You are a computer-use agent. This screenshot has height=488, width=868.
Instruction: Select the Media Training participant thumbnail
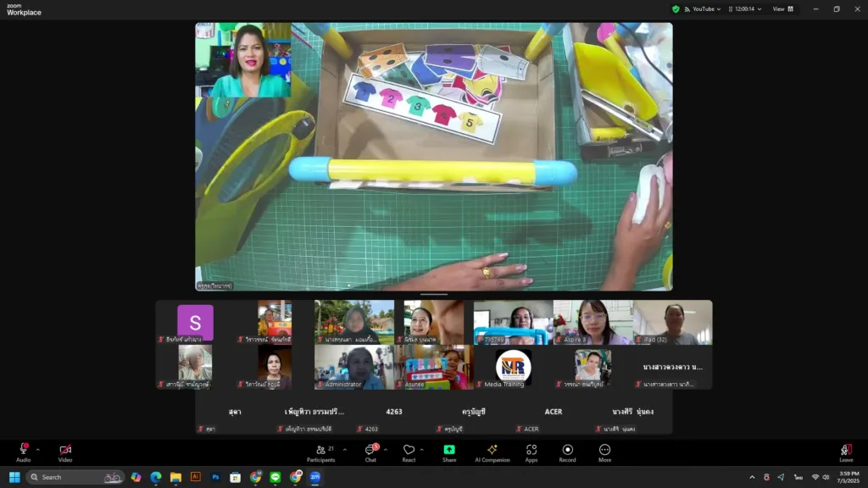(514, 367)
